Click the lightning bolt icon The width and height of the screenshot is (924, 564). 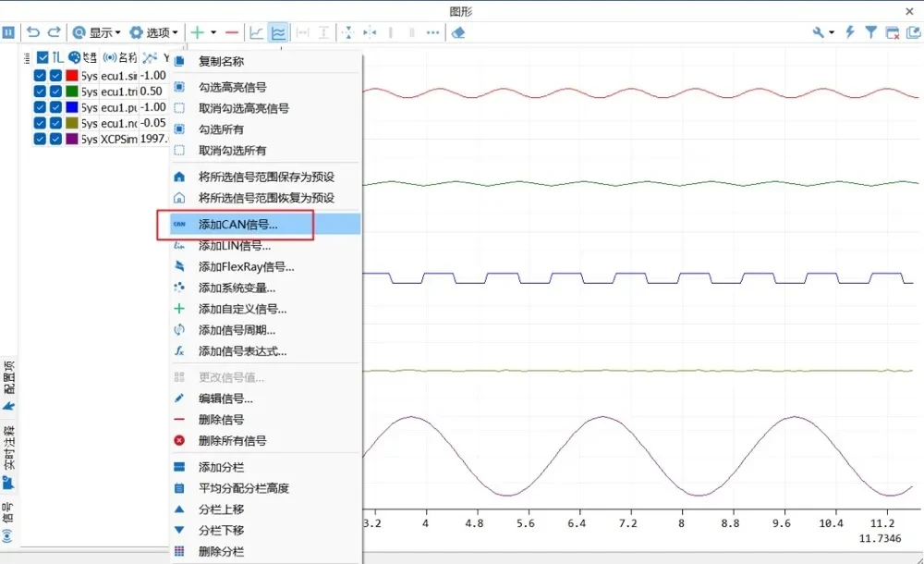850,32
